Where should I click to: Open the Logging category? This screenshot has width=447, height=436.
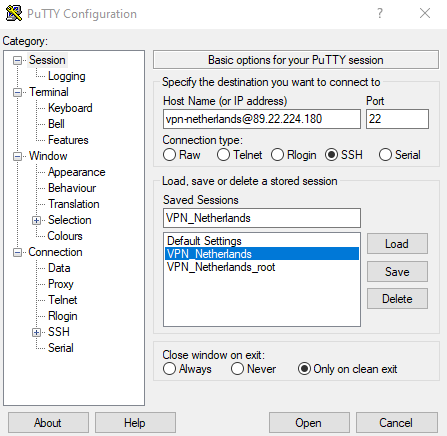click(67, 76)
